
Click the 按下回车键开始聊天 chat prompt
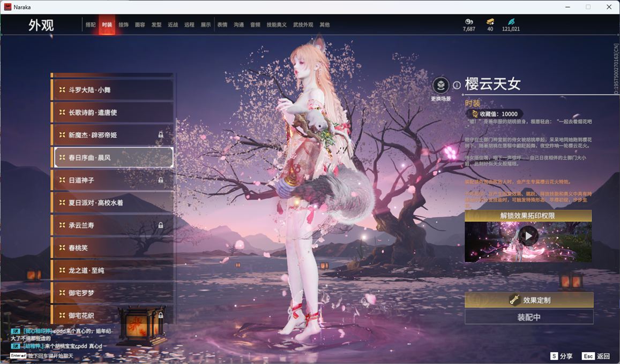click(50, 356)
